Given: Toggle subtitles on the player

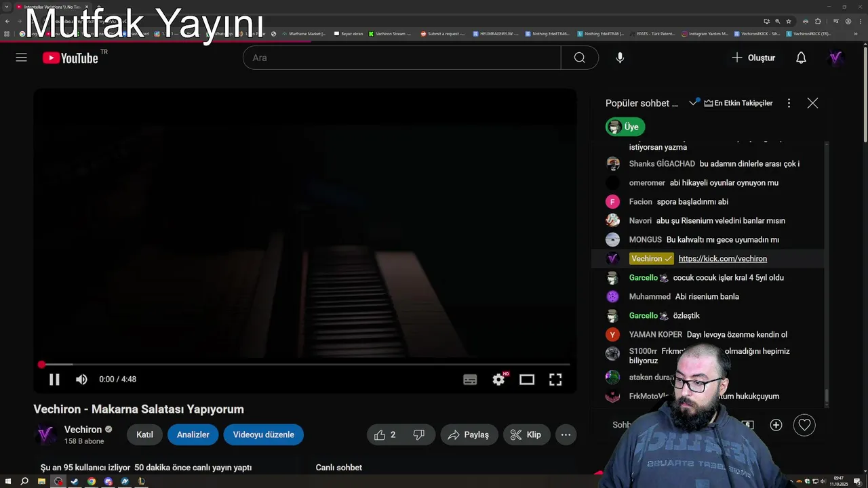Looking at the screenshot, I should tap(470, 380).
